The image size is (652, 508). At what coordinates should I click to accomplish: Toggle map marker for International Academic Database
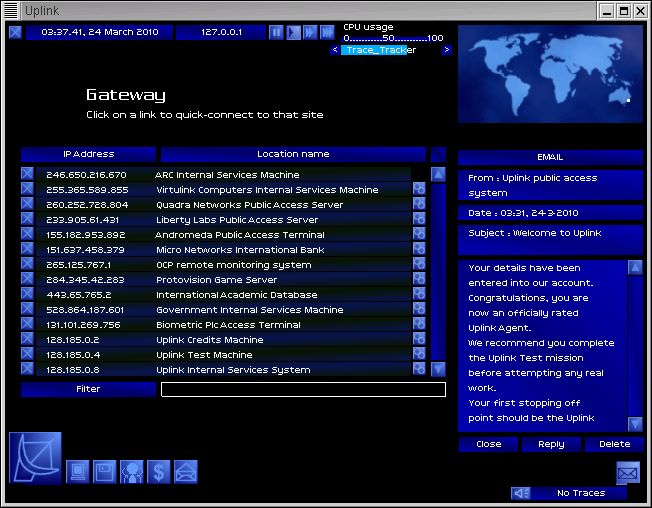[419, 294]
